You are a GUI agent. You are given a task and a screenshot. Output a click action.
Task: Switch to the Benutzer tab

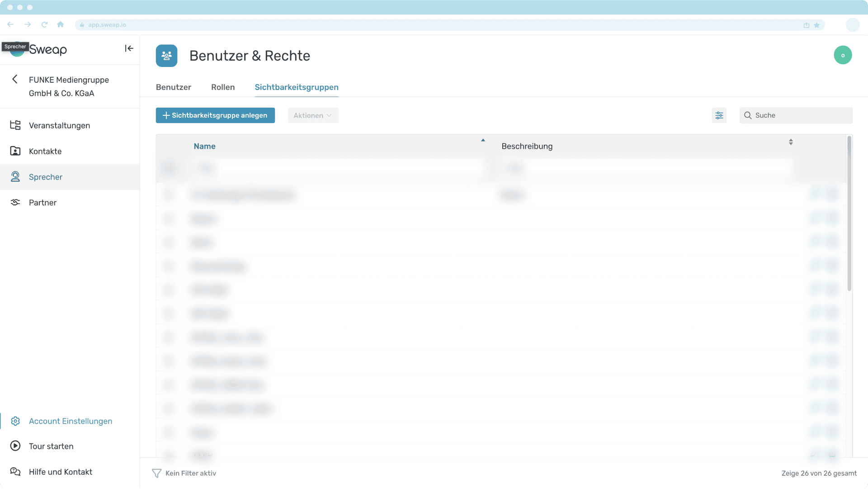pyautogui.click(x=173, y=87)
